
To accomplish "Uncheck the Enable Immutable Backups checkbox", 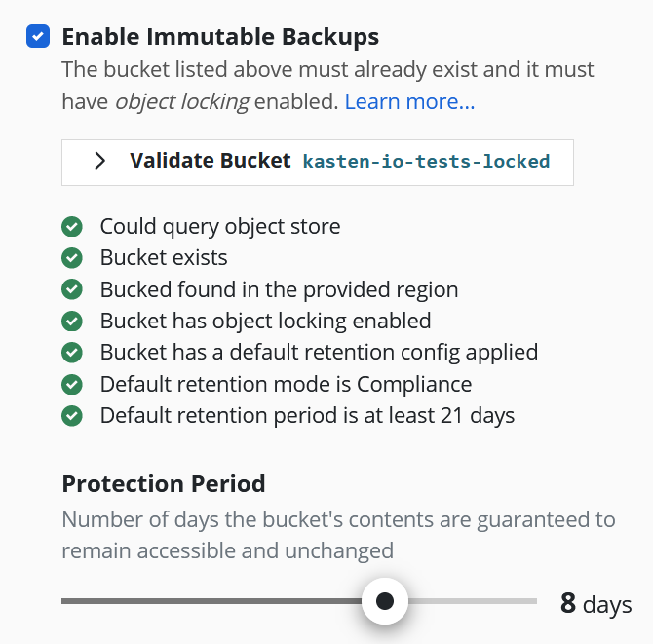I will [37, 37].
